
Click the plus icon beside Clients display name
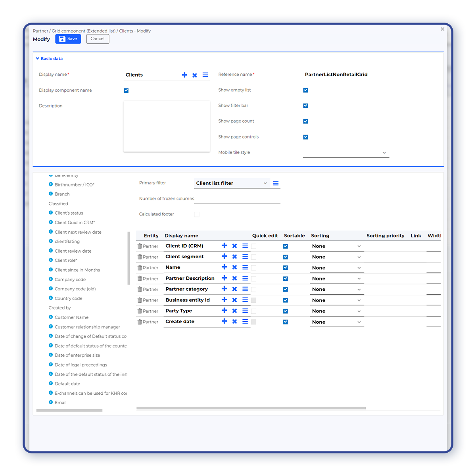click(184, 75)
